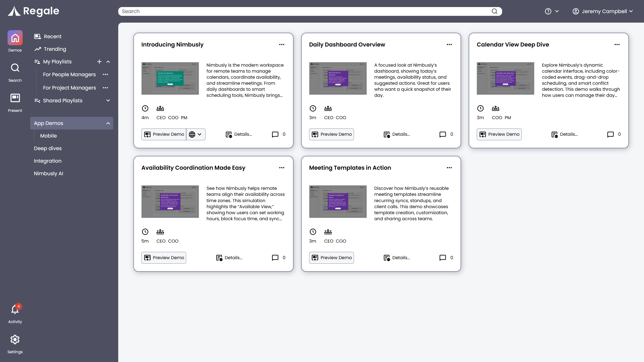644x362 pixels.
Task: Open the language dropdown next to Preview Demo
Action: pyautogui.click(x=196, y=134)
